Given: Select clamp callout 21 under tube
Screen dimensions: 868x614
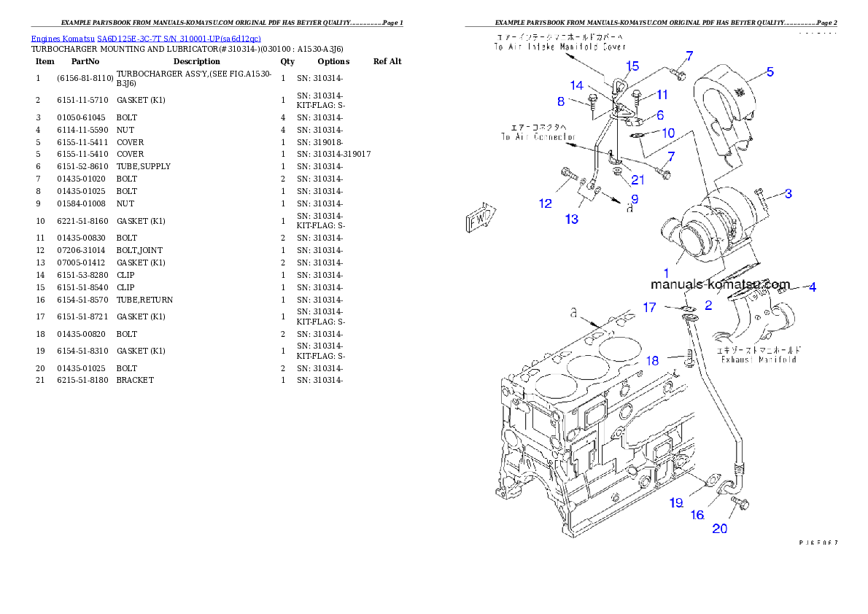Looking at the screenshot, I should 639,177.
